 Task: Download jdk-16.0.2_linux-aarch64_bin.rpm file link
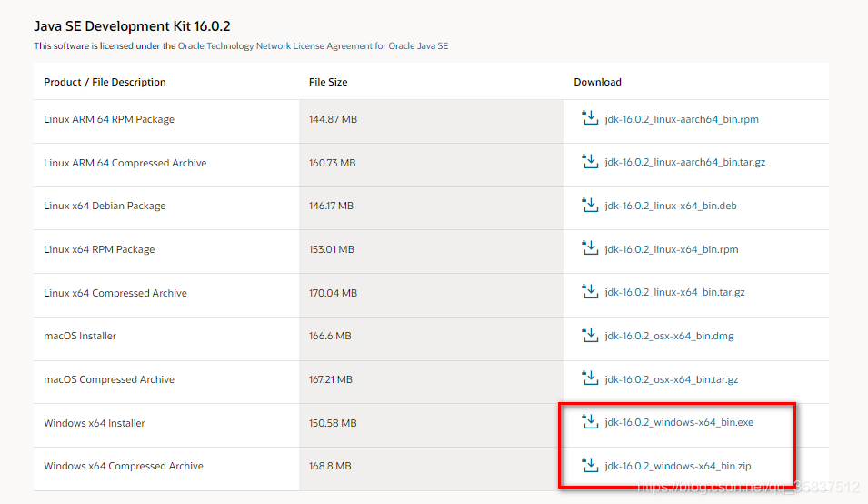pos(682,119)
